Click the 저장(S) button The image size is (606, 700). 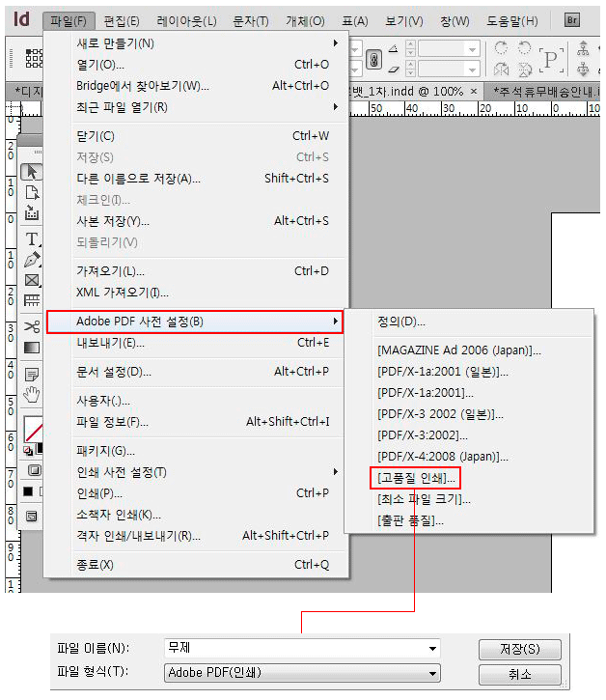[519, 649]
